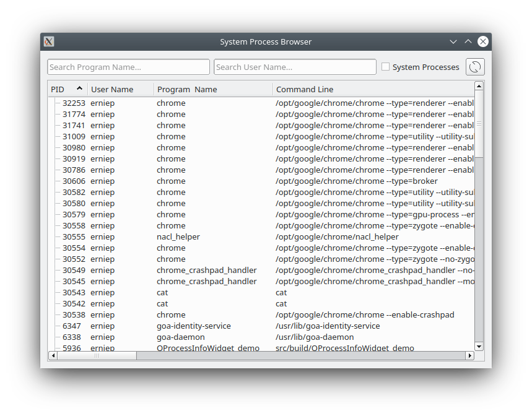532x416 pixels.
Task: Click the X11 application icon in title bar
Action: (x=49, y=41)
